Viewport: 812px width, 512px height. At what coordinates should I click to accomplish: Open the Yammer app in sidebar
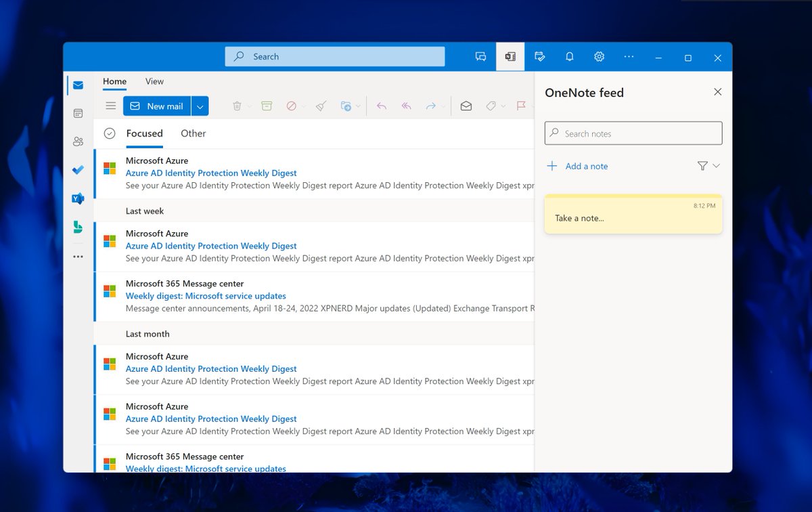tap(78, 198)
